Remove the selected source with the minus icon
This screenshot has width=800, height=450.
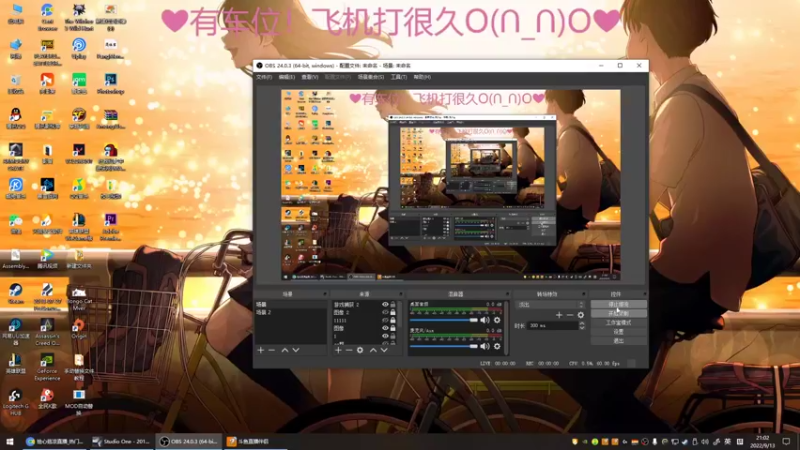(x=349, y=350)
